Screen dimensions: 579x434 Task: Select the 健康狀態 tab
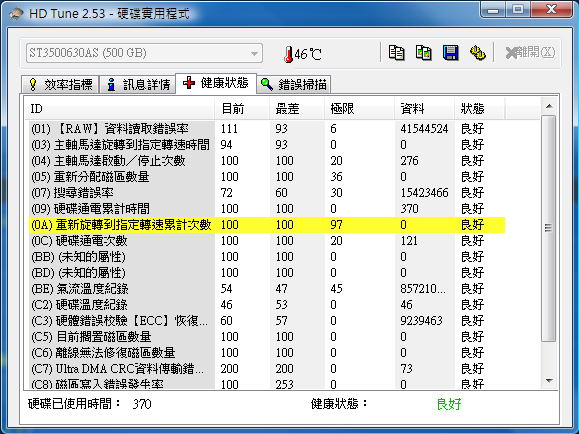coord(216,83)
